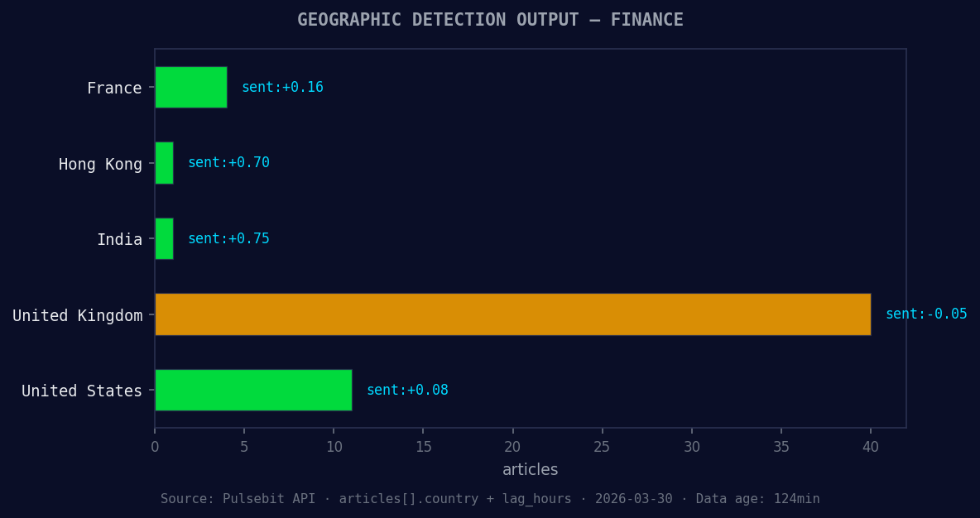Select the Hong Kong axis label
This screenshot has height=518, width=980.
point(100,164)
